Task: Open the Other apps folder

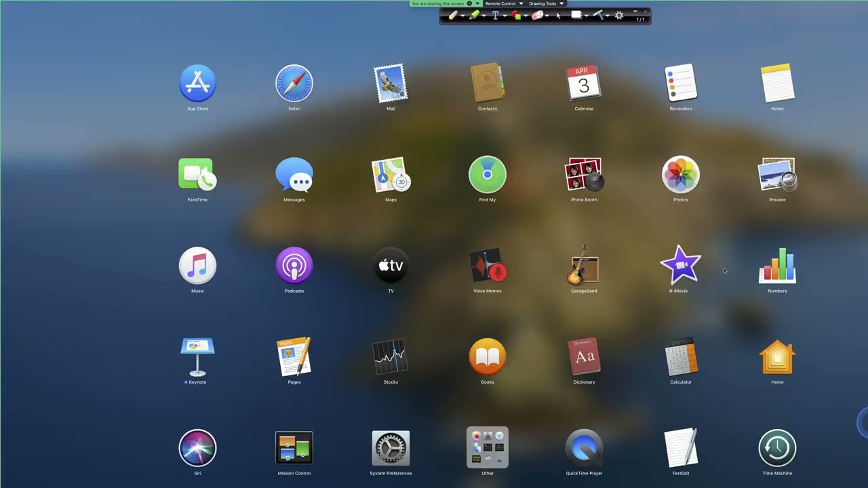Action: coord(488,447)
